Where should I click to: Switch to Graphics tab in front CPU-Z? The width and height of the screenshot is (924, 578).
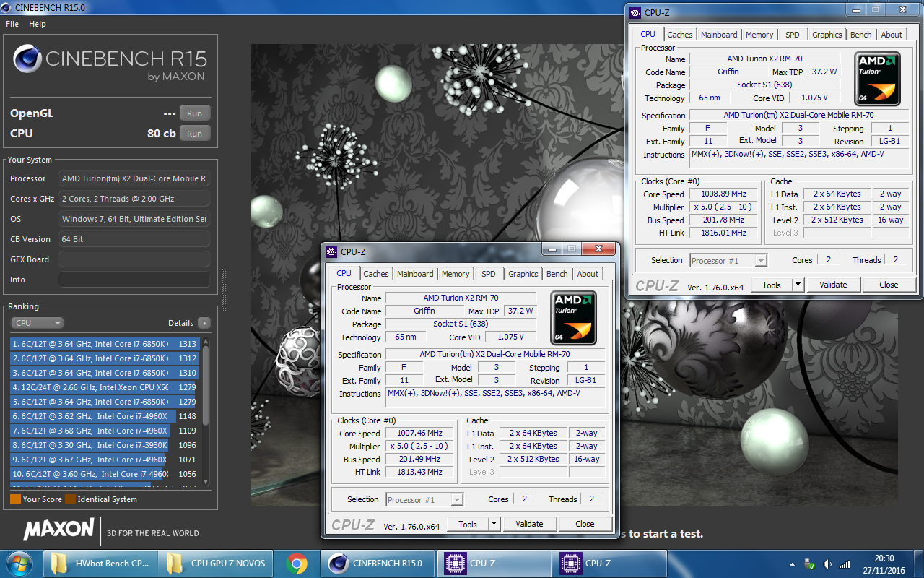523,274
